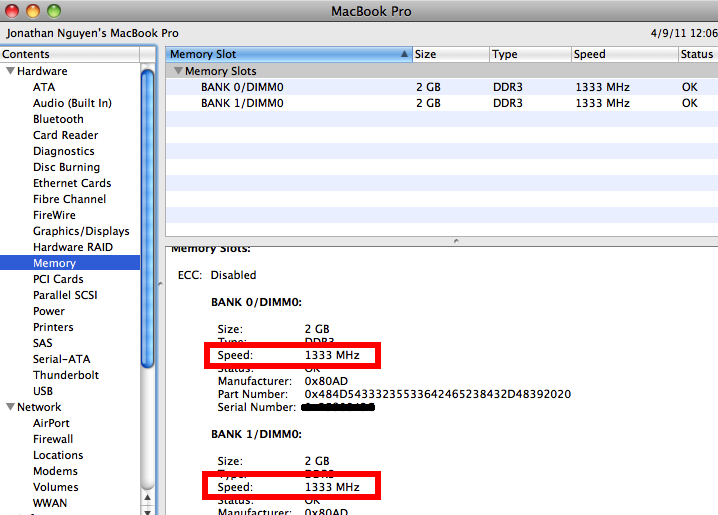Select WWAN under Network

[50, 503]
